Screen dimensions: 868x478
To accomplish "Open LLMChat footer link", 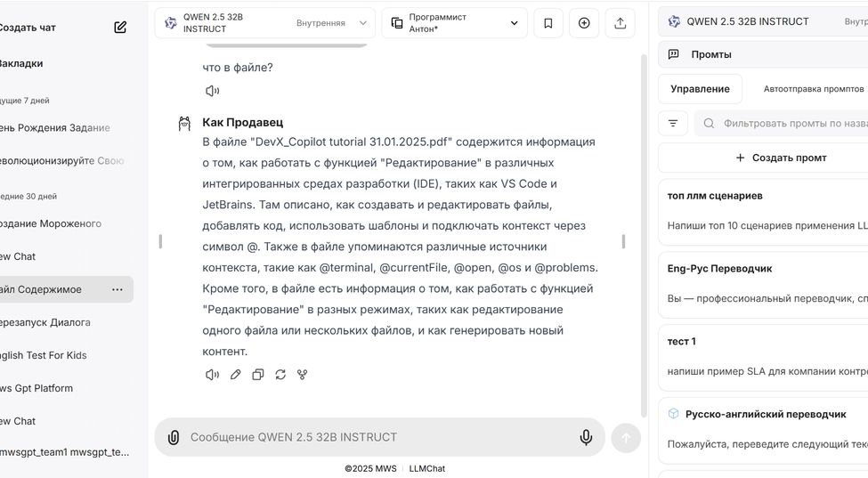I will click(x=426, y=468).
